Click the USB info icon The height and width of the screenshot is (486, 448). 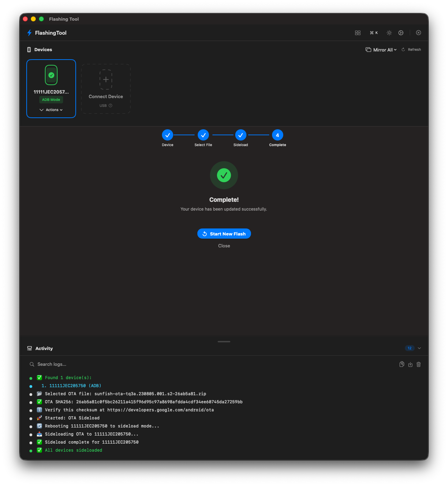click(x=110, y=105)
